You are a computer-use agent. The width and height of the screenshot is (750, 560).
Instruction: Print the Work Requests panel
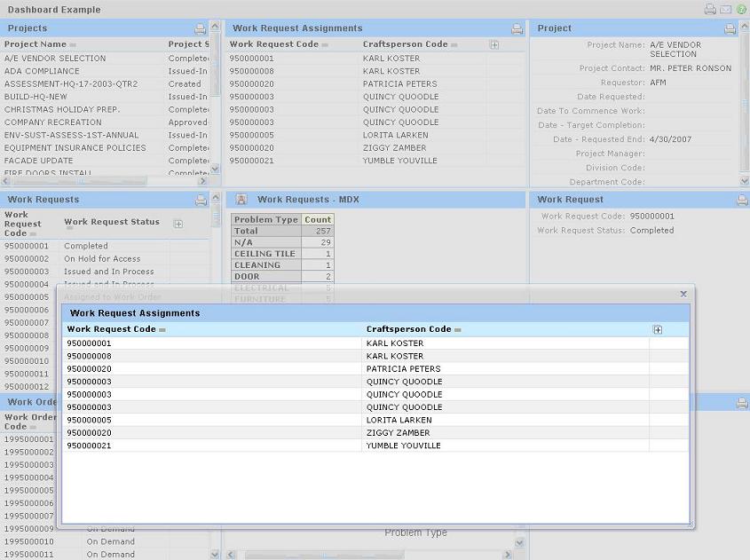point(201,201)
